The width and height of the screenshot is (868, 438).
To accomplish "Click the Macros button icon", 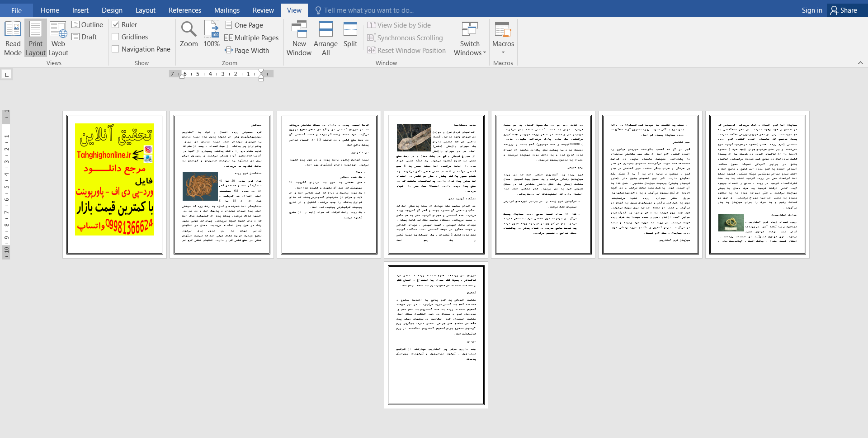I will [x=503, y=31].
